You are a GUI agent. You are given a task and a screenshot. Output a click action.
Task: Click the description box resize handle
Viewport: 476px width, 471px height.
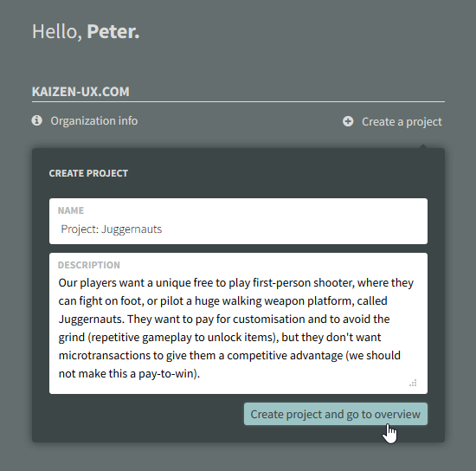[x=413, y=384]
